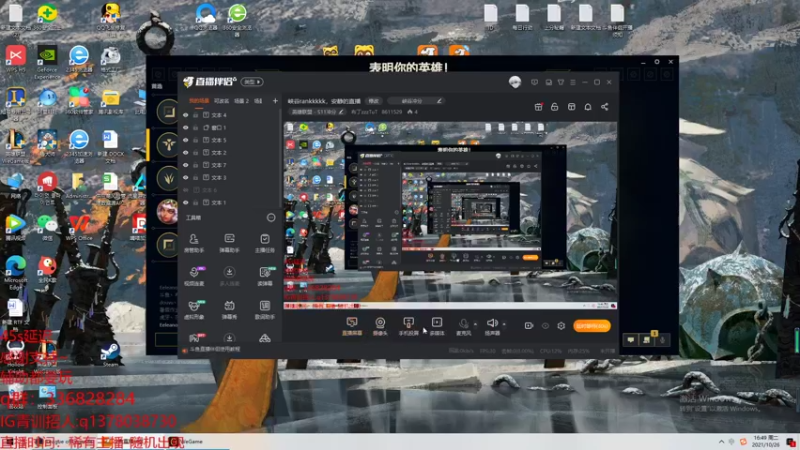Mute the 麦克风 microphone
This screenshot has height=450, width=800.
[x=463, y=326]
